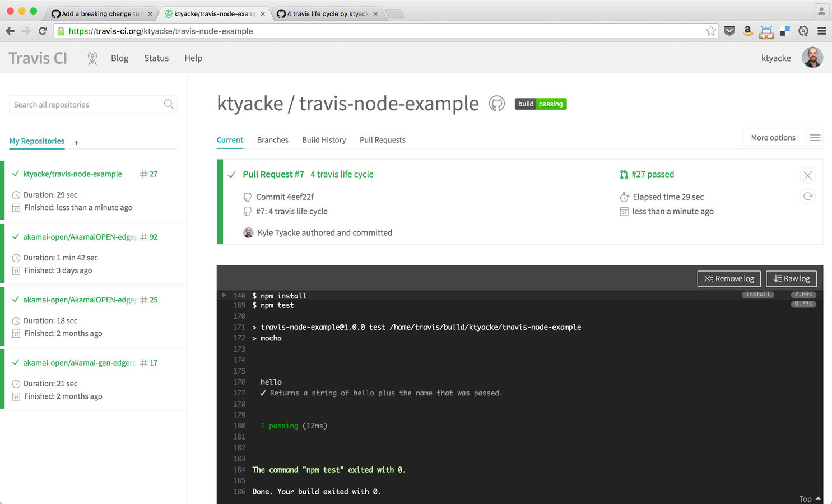The image size is (832, 504).
Task: Click the 2.69s duration label
Action: coord(803,295)
